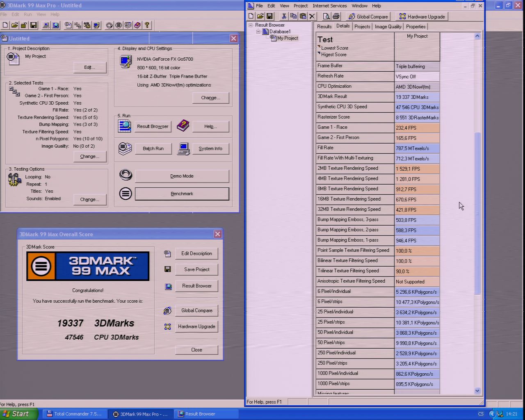Click Edit... button under Project Description

click(x=90, y=67)
